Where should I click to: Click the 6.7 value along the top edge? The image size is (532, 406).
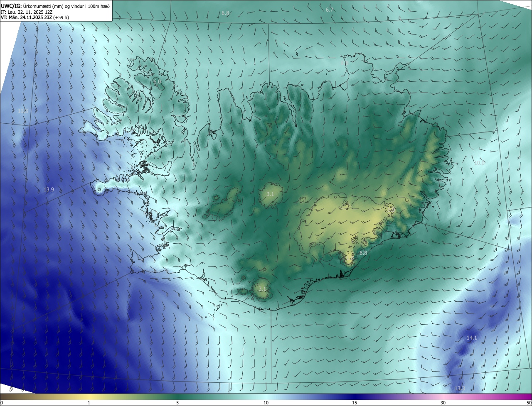click(x=330, y=10)
